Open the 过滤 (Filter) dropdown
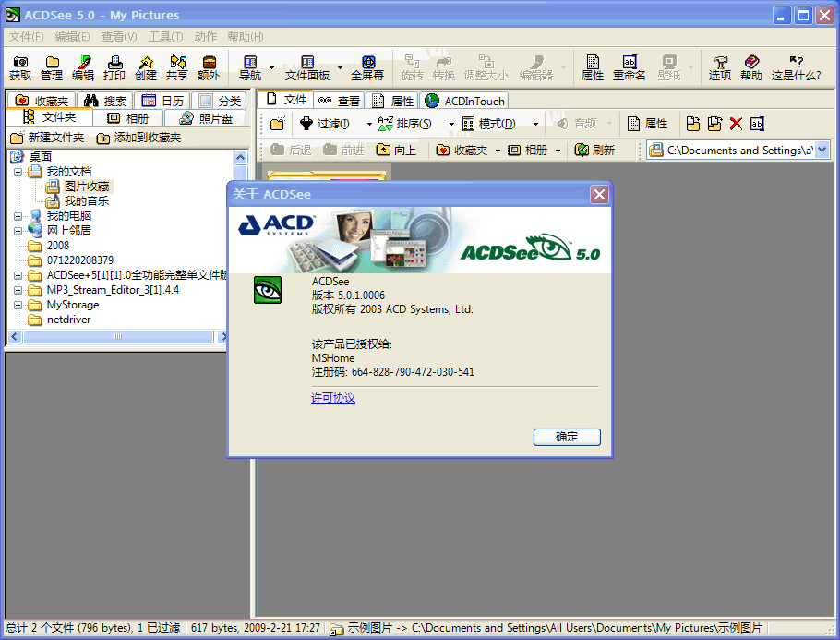840x640 pixels. pyautogui.click(x=369, y=125)
